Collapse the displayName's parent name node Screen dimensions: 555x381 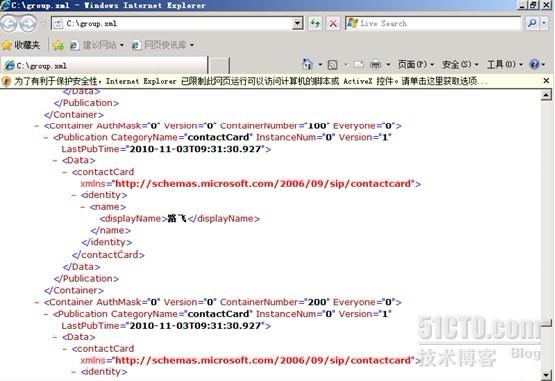tap(83, 207)
